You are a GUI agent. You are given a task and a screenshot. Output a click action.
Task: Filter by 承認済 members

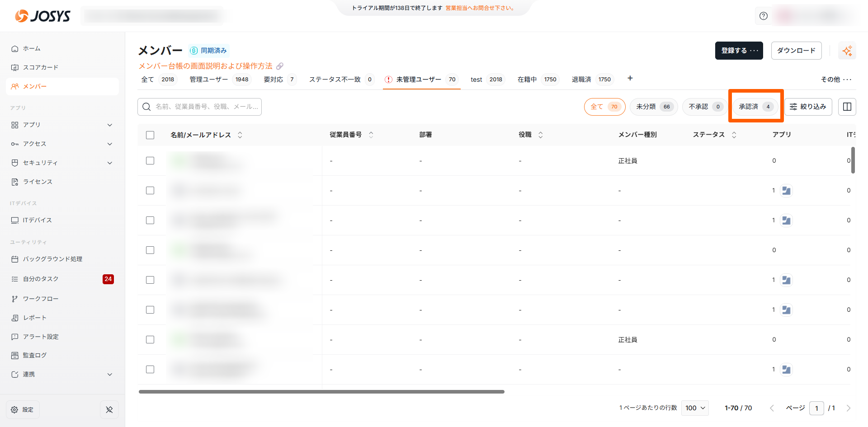click(756, 107)
